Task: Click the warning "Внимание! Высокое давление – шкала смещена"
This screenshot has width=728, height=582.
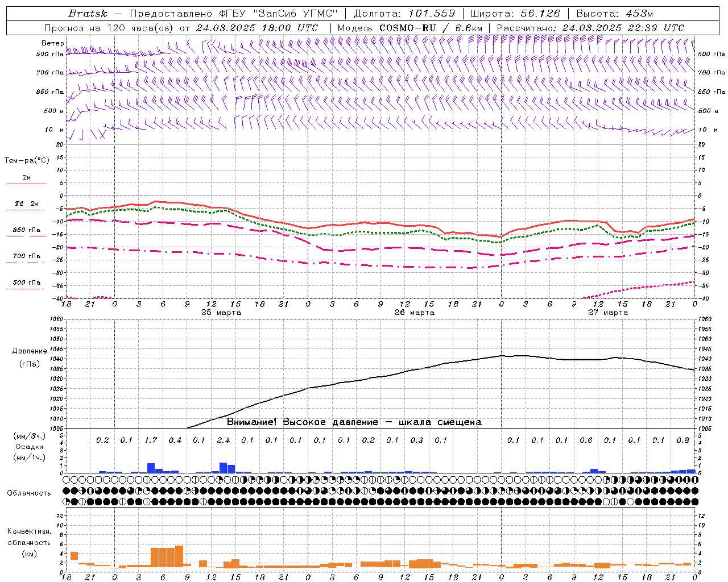Action: 354,422
